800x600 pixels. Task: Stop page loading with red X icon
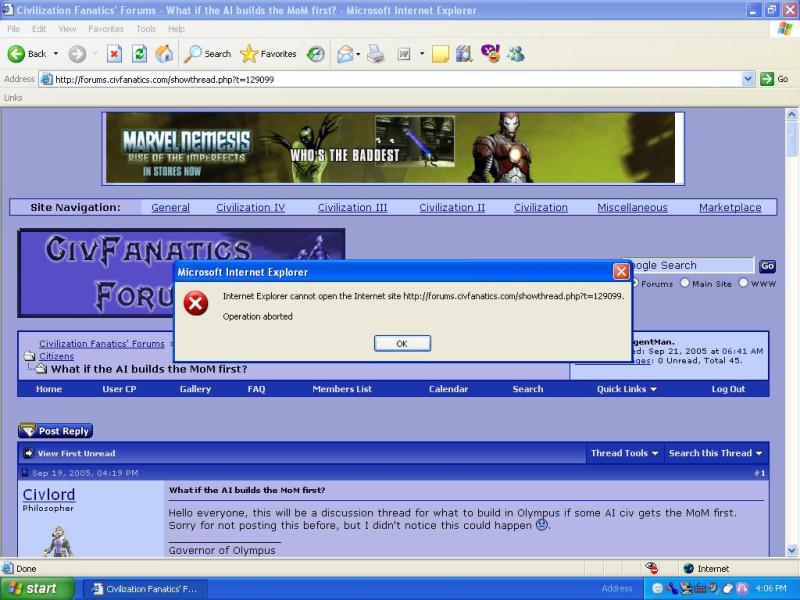pos(114,54)
